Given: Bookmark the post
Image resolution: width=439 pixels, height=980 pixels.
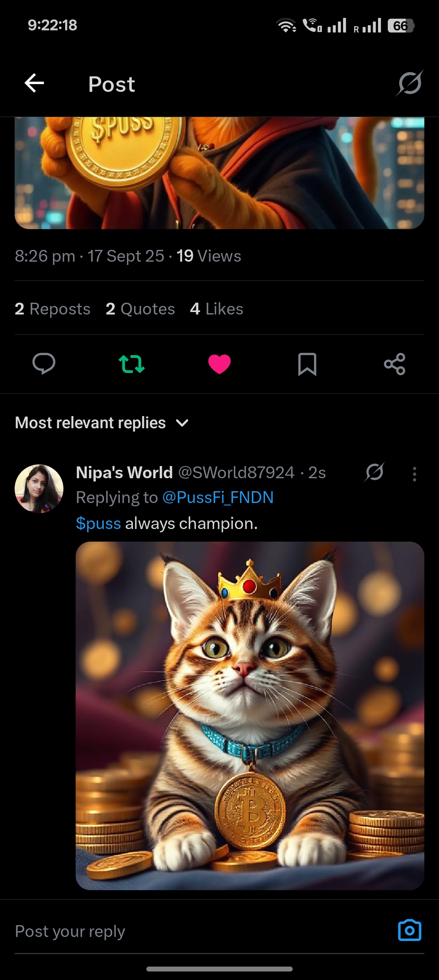Looking at the screenshot, I should coord(307,364).
